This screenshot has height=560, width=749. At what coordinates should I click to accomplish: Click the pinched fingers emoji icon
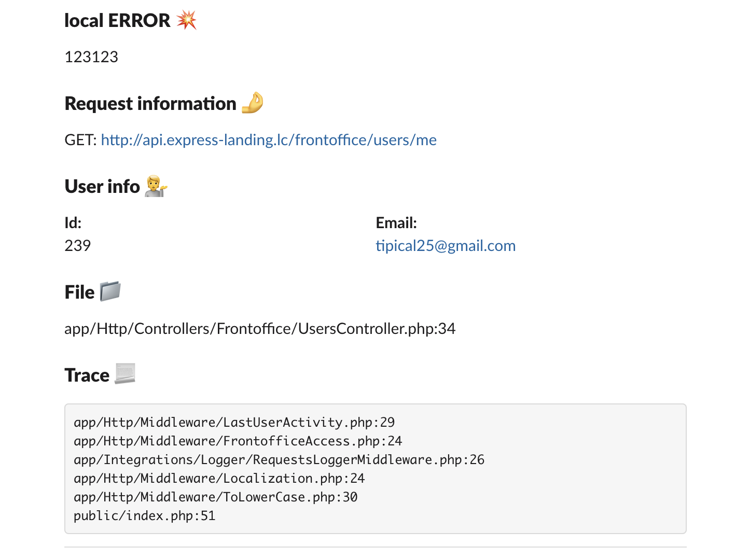coord(253,103)
